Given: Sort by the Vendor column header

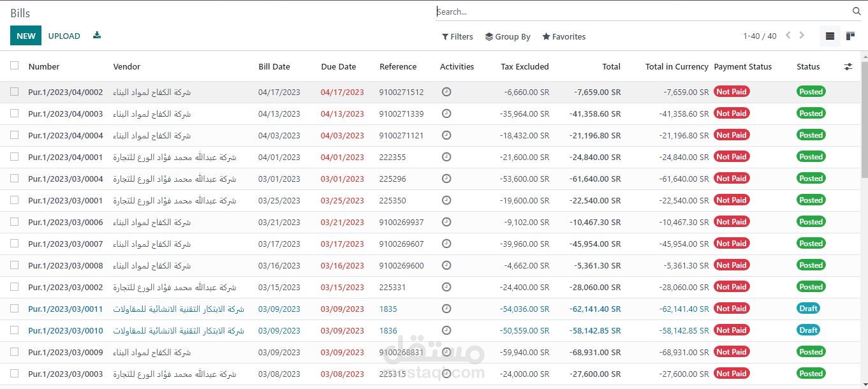Looking at the screenshot, I should point(127,67).
